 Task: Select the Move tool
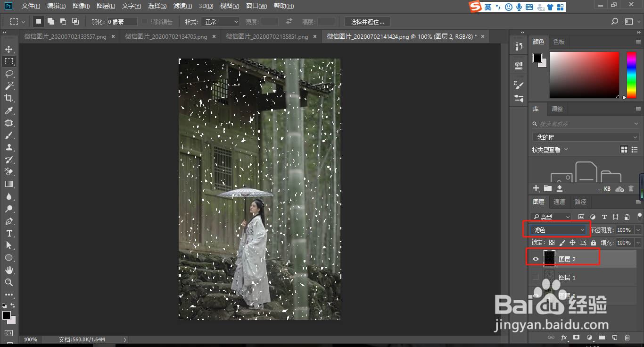(x=9, y=49)
